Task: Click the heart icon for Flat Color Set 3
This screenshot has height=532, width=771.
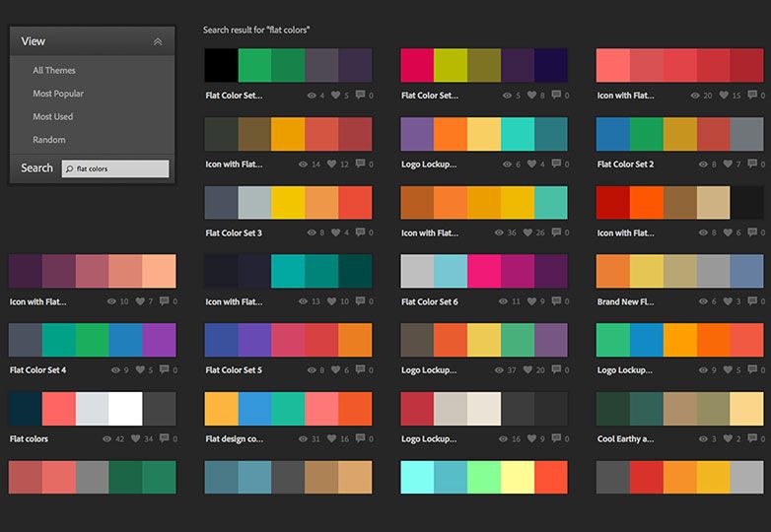Action: 336,233
